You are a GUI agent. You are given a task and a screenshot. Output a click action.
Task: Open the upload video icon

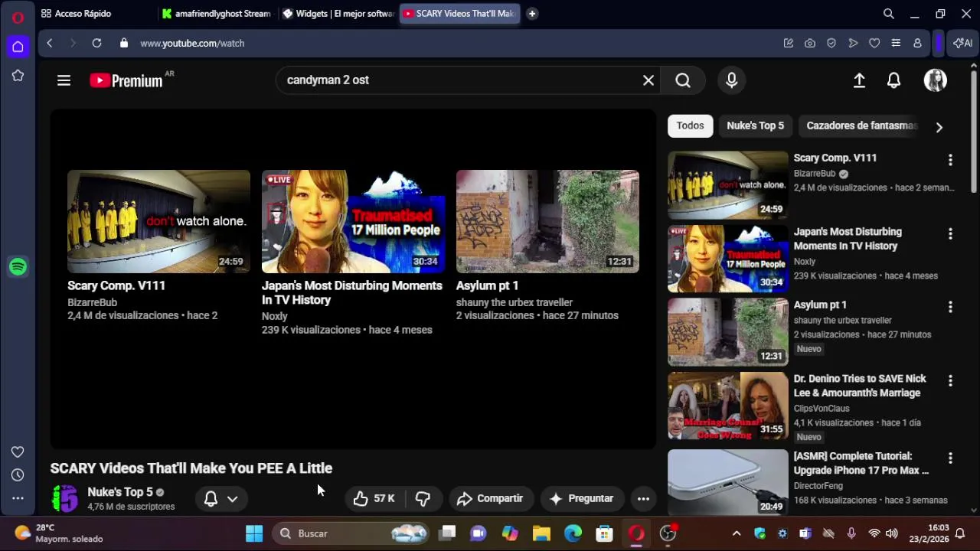859,80
